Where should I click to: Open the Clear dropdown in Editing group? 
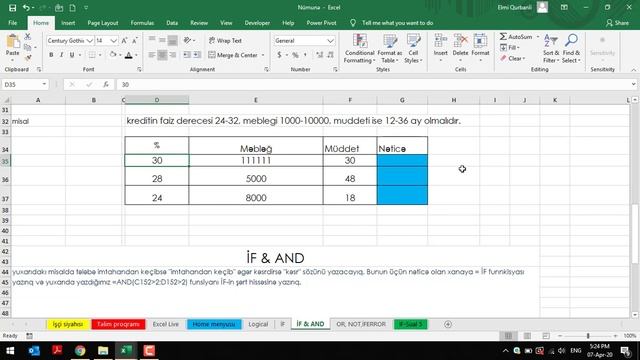point(512,58)
